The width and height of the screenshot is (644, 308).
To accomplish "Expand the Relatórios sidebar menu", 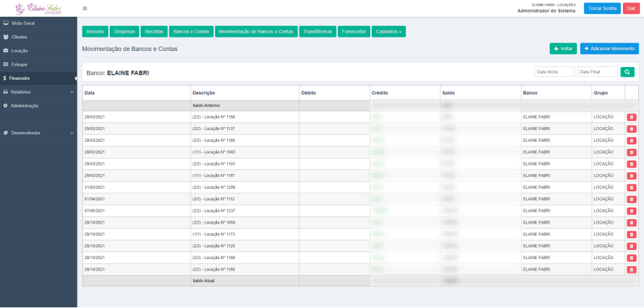I will (x=39, y=92).
